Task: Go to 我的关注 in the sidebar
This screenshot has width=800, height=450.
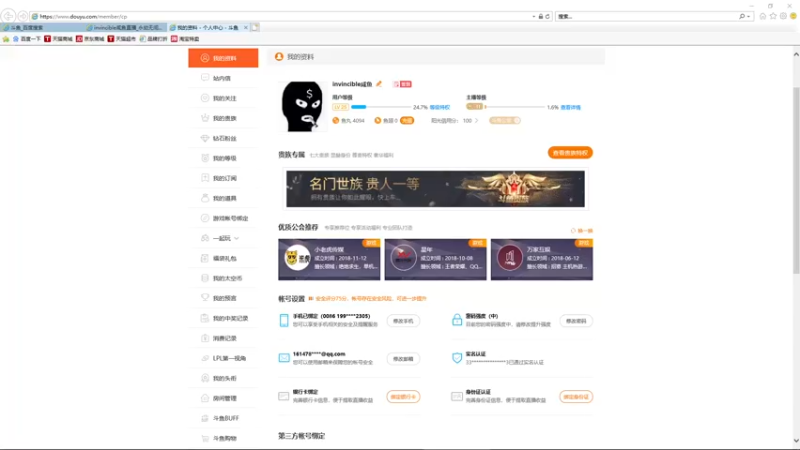Action: point(223,98)
